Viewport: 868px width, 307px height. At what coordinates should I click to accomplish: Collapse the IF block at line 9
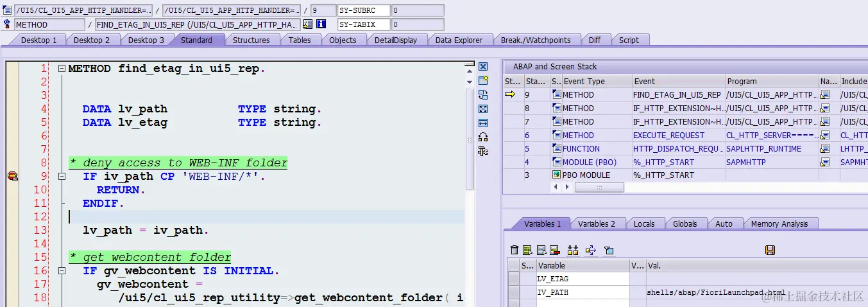(x=61, y=177)
